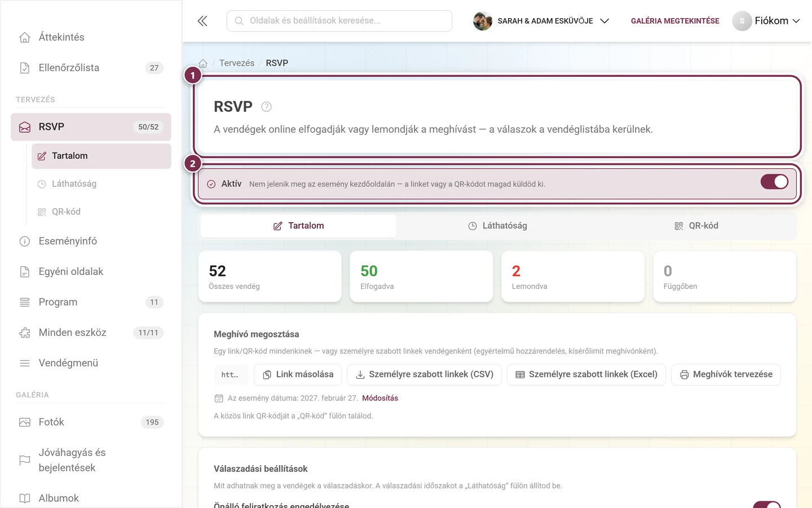Click the Program list icon
Viewport: 812px width, 508px height.
(x=25, y=302)
